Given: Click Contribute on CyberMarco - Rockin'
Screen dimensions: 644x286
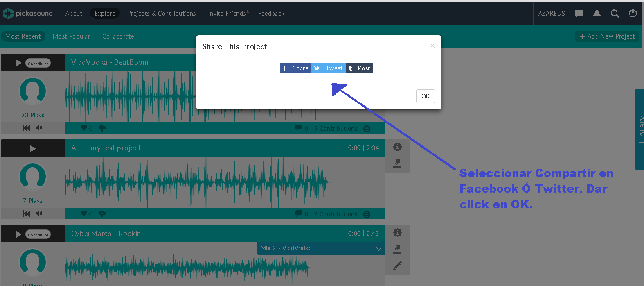Looking at the screenshot, I should click(x=38, y=235).
